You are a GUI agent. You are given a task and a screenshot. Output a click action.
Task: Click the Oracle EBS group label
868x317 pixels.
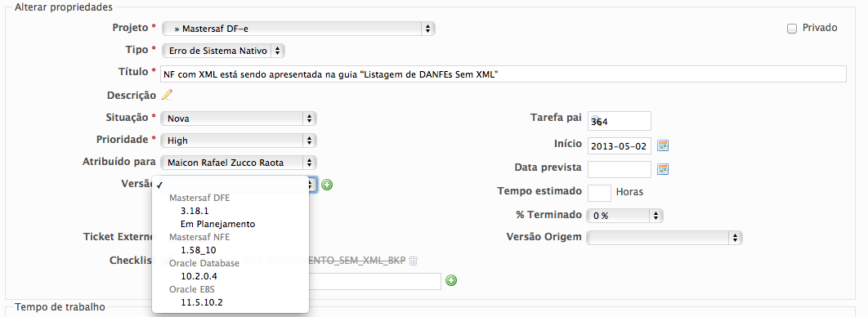point(191,288)
